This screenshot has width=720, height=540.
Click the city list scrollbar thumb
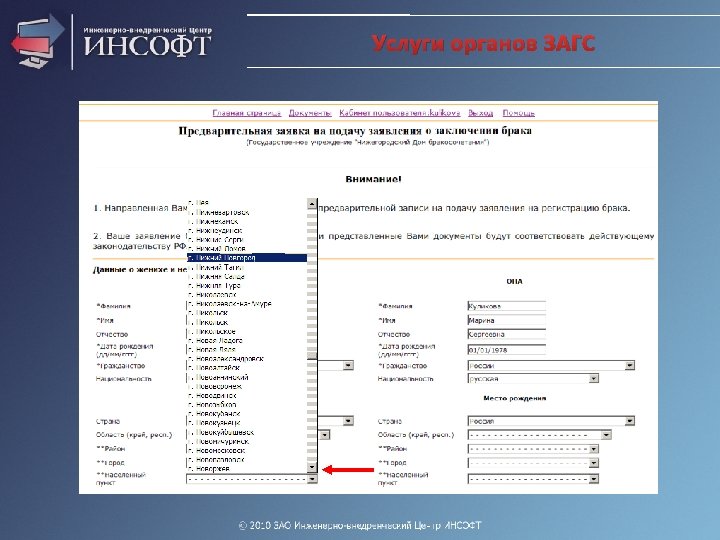(x=312, y=354)
